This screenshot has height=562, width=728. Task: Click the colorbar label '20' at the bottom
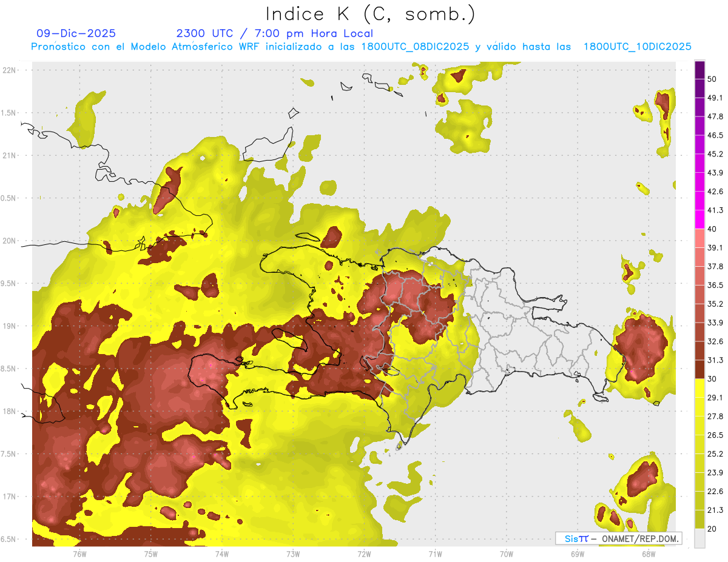pyautogui.click(x=712, y=529)
